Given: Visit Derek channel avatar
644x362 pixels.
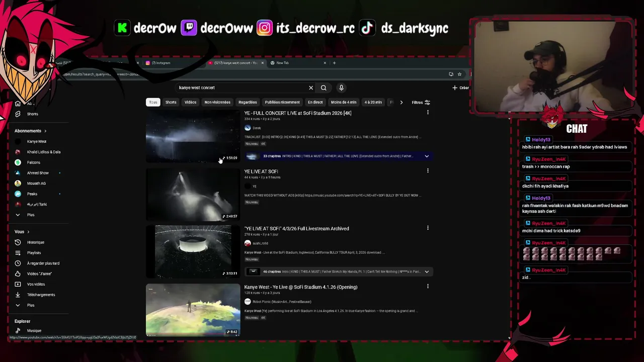Looking at the screenshot, I should coord(248,128).
